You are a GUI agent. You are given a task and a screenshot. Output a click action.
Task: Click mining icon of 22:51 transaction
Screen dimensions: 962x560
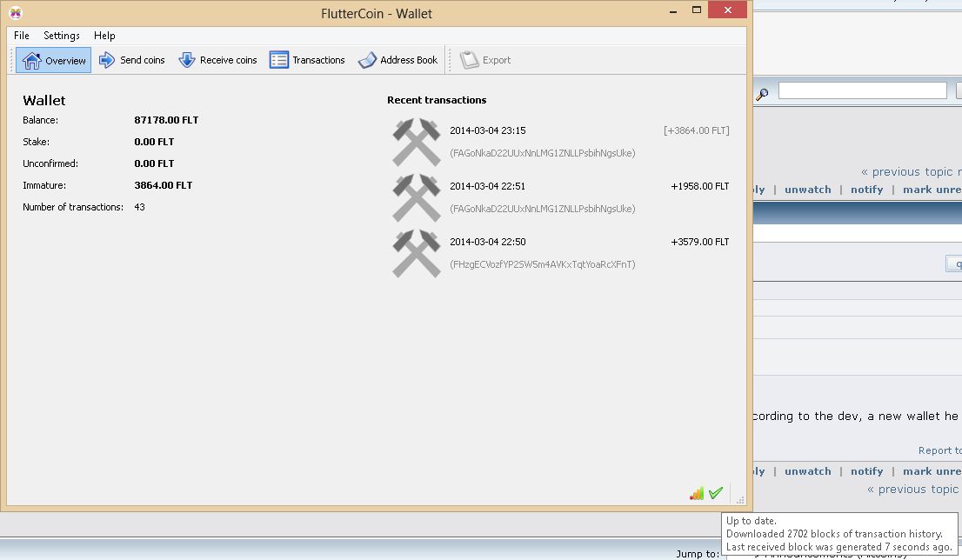[x=417, y=197]
